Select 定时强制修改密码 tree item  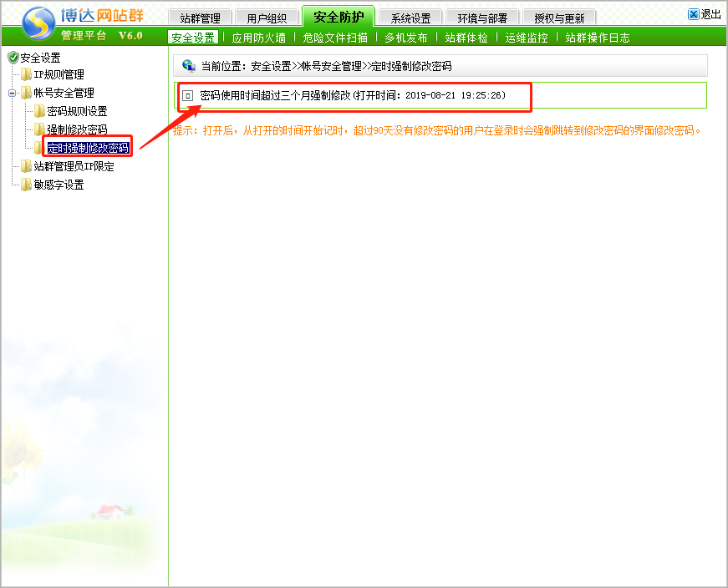tap(89, 148)
